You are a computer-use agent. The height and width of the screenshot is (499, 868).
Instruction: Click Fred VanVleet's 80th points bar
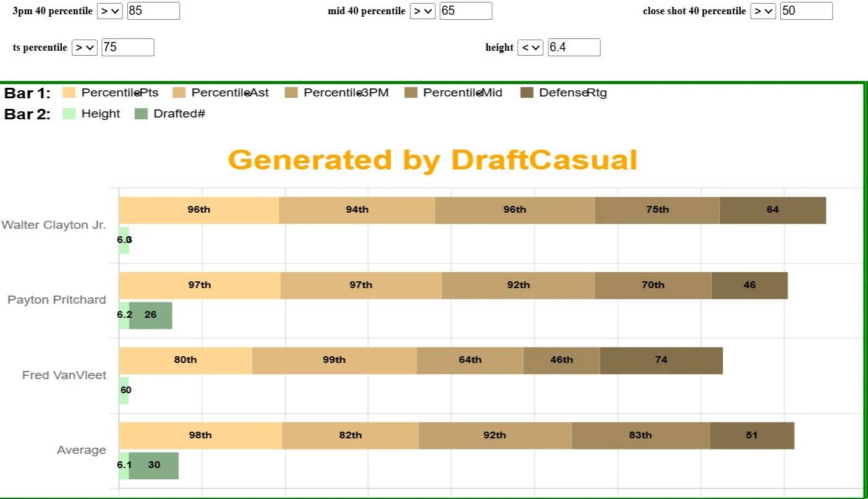tap(185, 360)
